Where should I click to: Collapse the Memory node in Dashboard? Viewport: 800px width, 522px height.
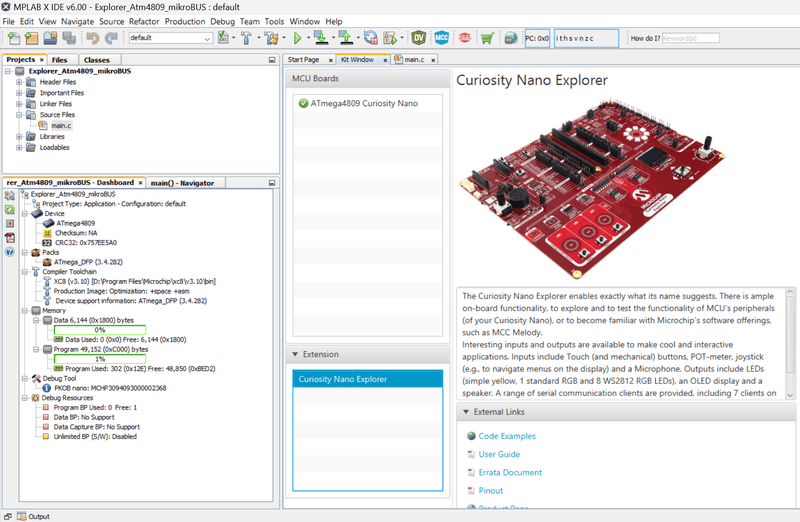click(24, 310)
